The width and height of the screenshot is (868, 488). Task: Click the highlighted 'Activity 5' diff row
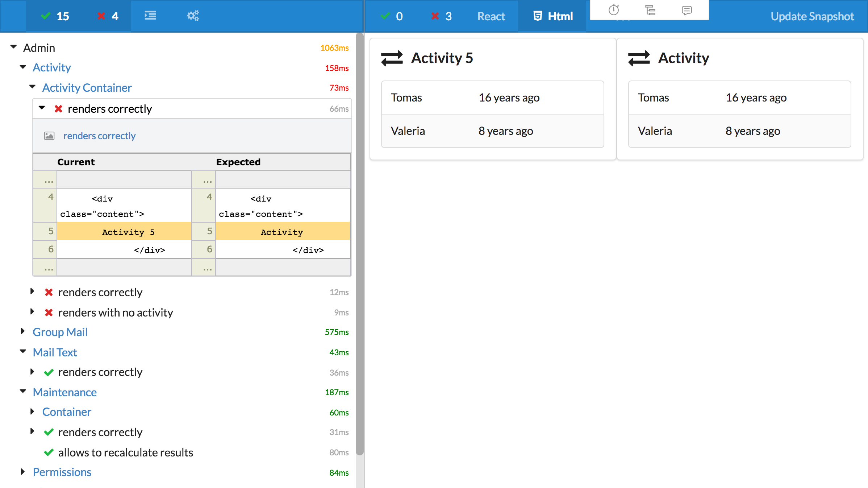pos(128,232)
